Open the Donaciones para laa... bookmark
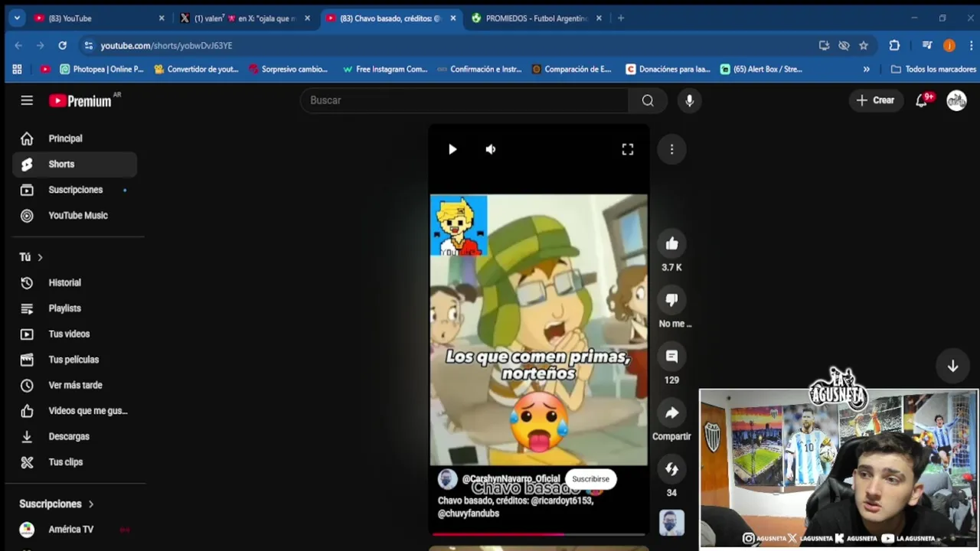This screenshot has height=551, width=980. [668, 69]
